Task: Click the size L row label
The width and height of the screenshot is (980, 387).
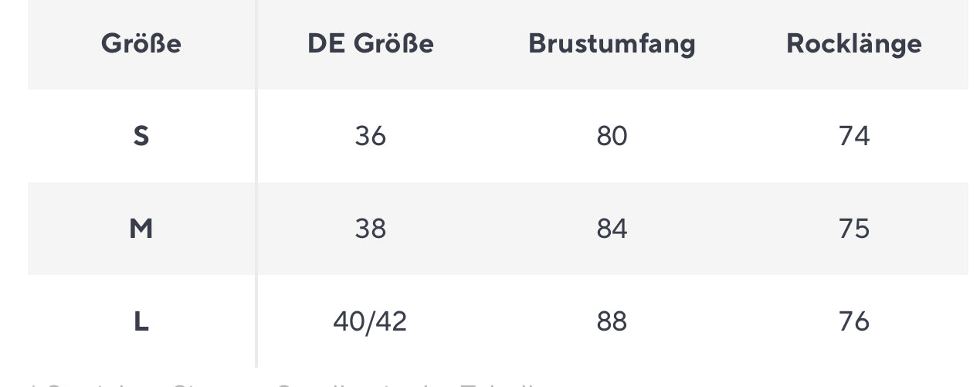Action: (141, 321)
